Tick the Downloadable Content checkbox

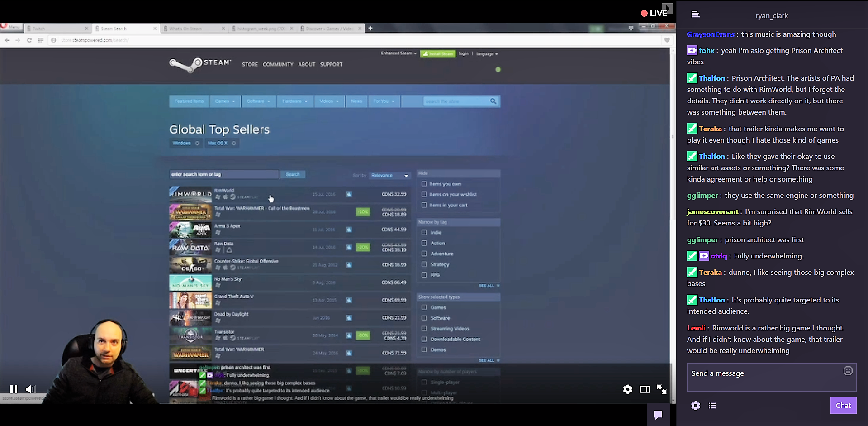pyautogui.click(x=424, y=339)
